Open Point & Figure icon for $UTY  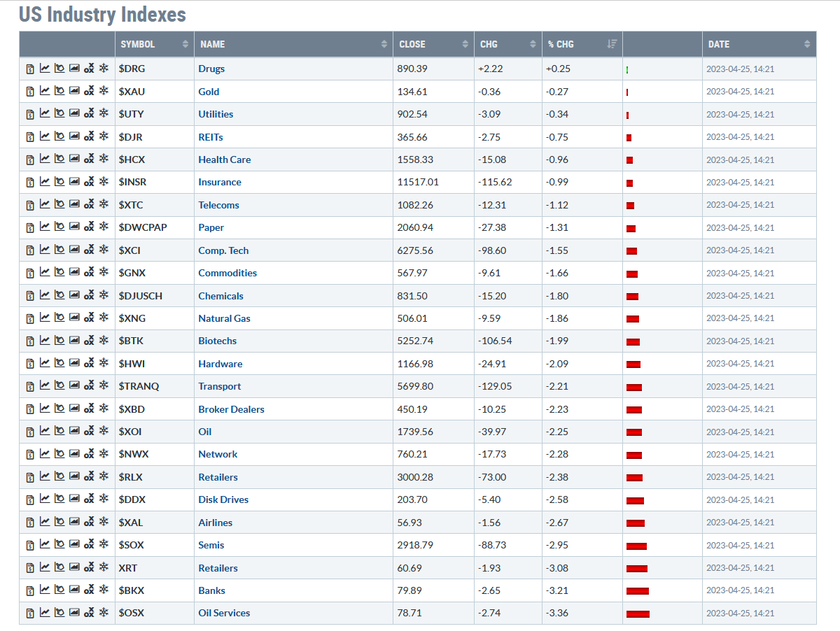(x=89, y=114)
